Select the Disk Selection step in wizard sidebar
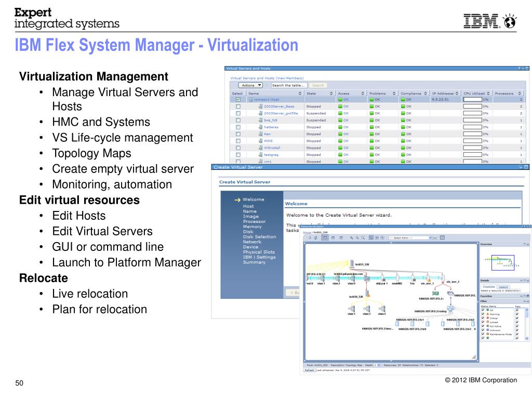 click(260, 237)
